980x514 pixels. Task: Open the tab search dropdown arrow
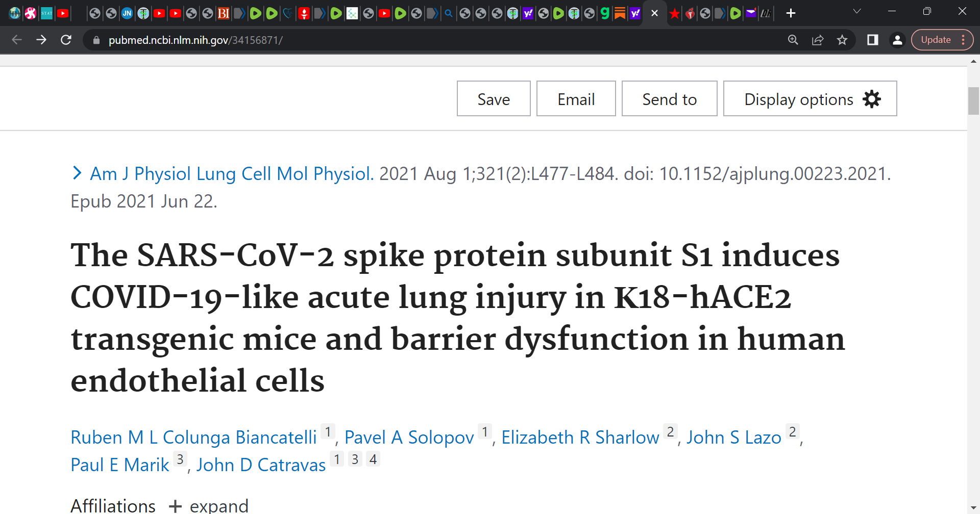click(x=857, y=11)
